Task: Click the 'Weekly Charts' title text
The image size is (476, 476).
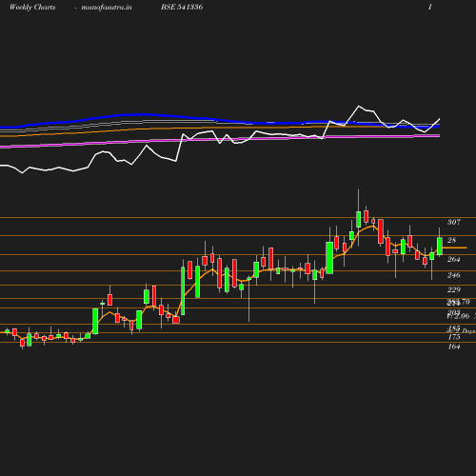Action: pos(32,8)
